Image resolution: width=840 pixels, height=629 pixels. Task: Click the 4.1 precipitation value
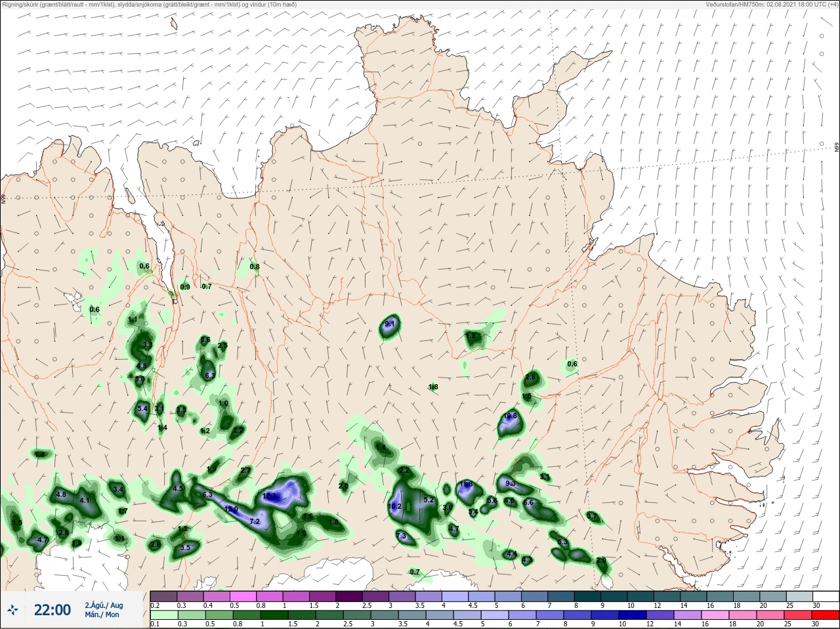tap(84, 500)
